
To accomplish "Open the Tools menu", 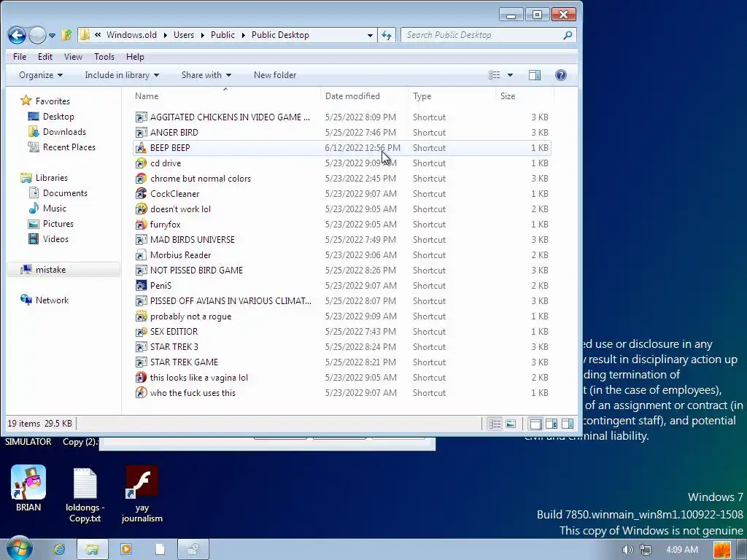I will pyautogui.click(x=104, y=57).
